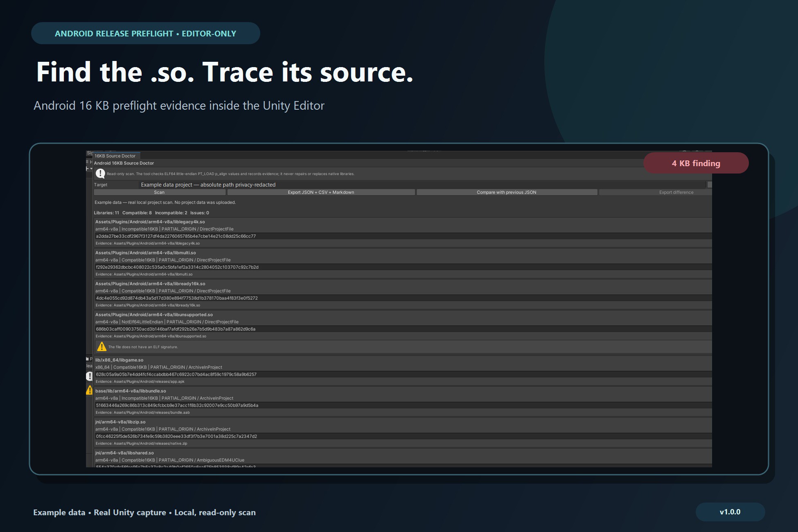The height and width of the screenshot is (532, 798).
Task: Select the 'Example data — real local project scan' note
Action: tap(165, 203)
